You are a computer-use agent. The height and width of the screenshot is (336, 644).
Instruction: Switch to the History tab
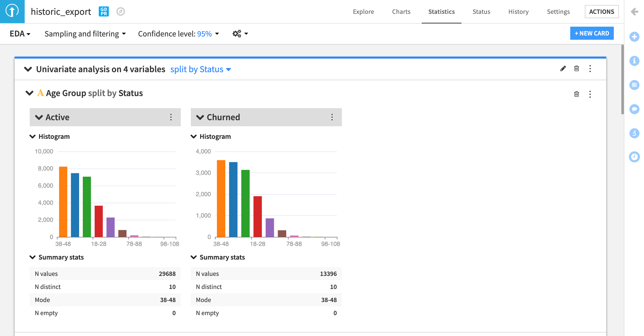point(518,12)
